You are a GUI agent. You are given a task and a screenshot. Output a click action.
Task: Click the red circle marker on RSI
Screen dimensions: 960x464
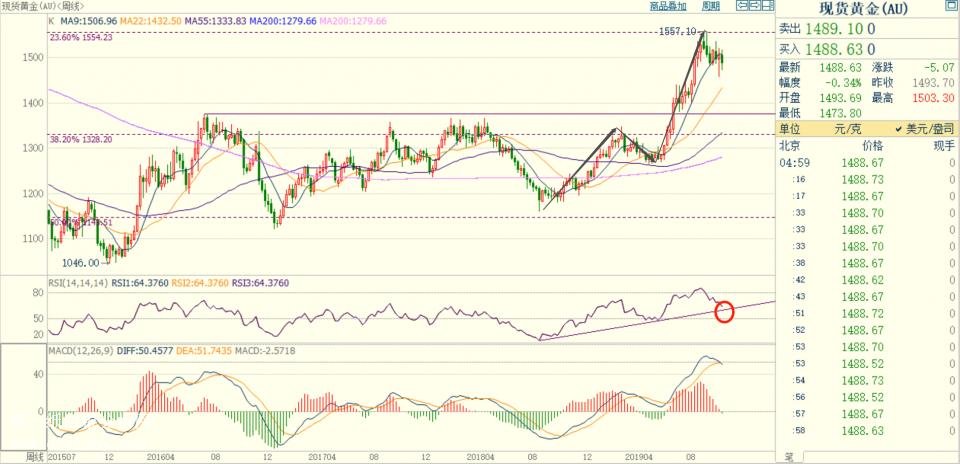click(725, 311)
